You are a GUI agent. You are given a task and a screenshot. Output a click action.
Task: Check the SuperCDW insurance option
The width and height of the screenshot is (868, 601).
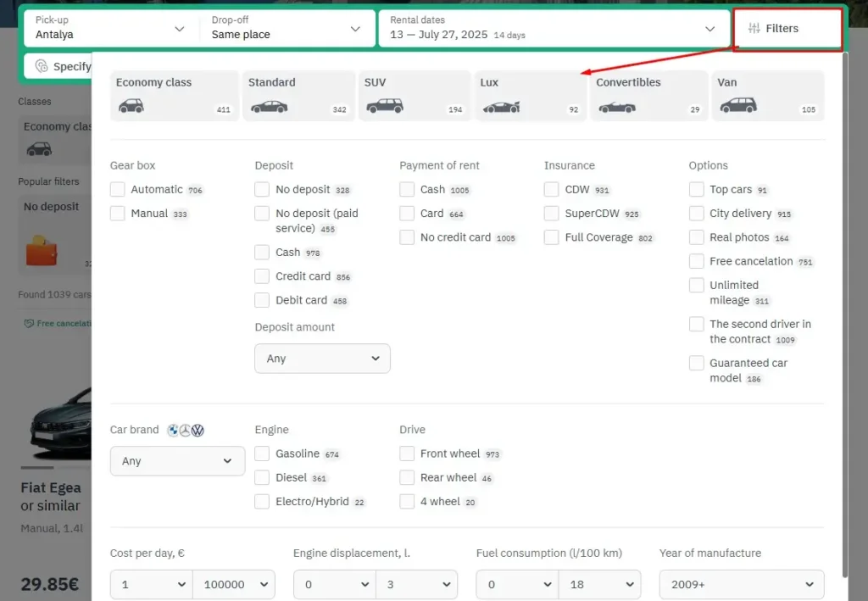[x=551, y=213]
